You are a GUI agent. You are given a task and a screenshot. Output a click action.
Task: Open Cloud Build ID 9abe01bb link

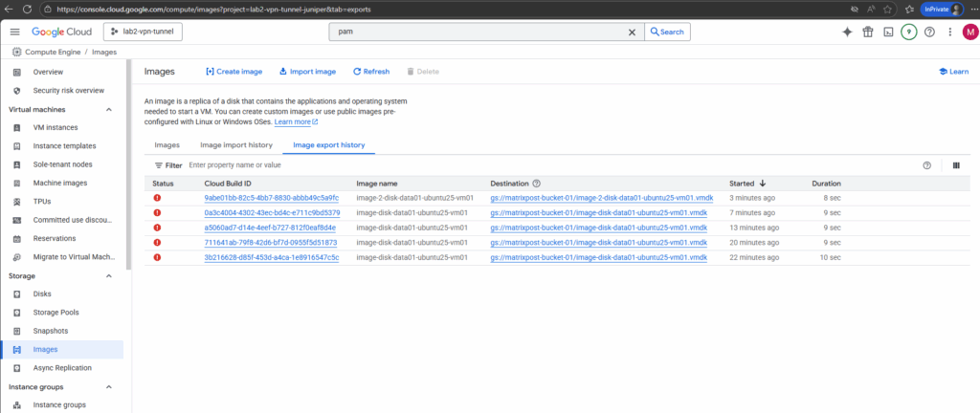271,199
